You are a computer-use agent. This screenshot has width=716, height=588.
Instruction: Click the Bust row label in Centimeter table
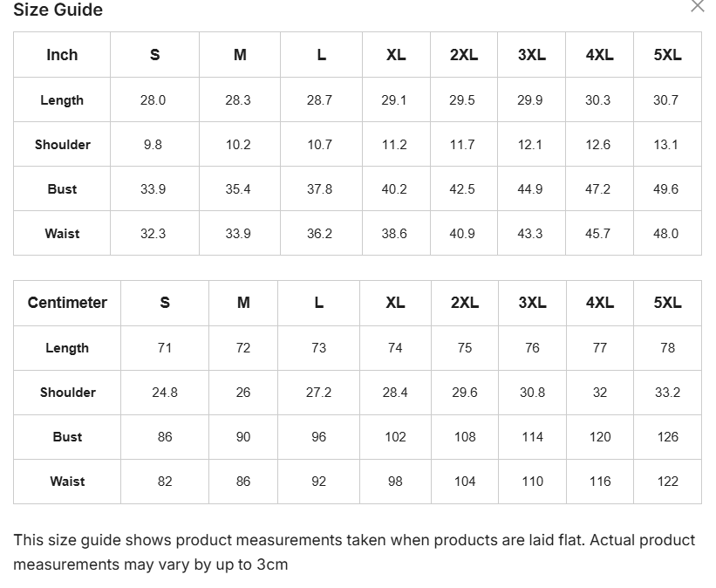click(67, 437)
